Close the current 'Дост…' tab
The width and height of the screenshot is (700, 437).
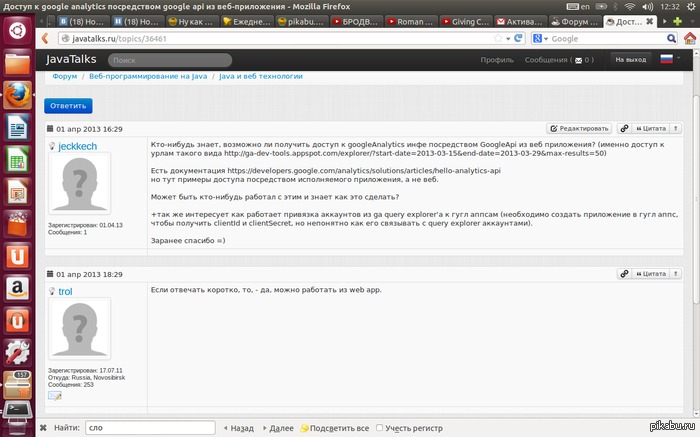pyautogui.click(x=650, y=21)
